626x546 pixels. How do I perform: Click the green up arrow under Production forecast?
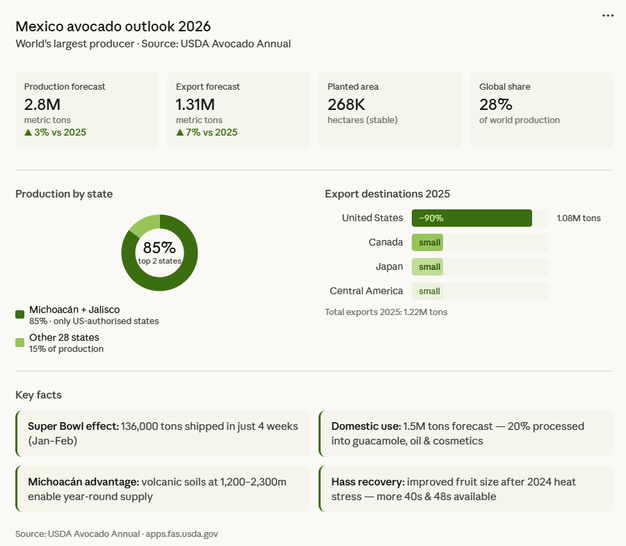28,132
